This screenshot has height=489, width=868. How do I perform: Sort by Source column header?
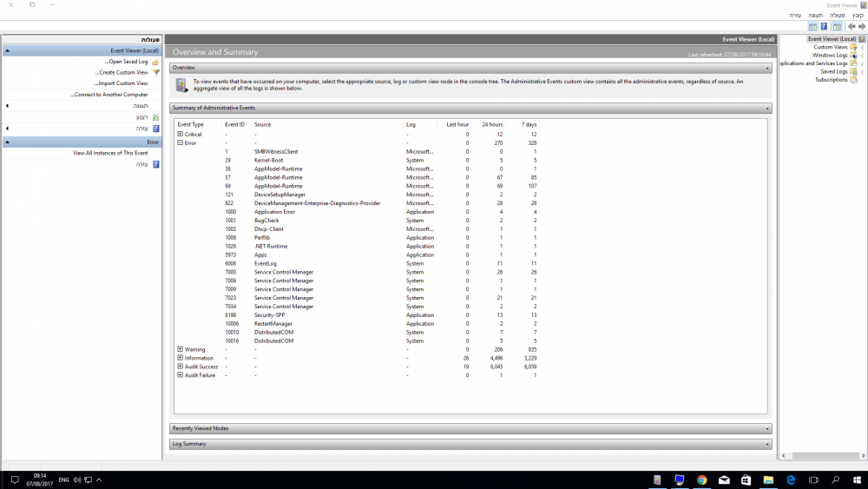(262, 124)
